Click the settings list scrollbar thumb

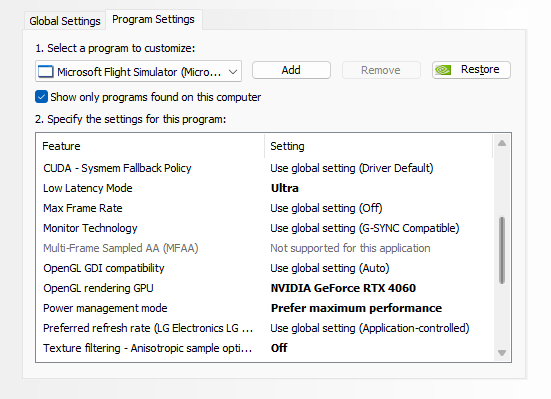click(x=502, y=250)
